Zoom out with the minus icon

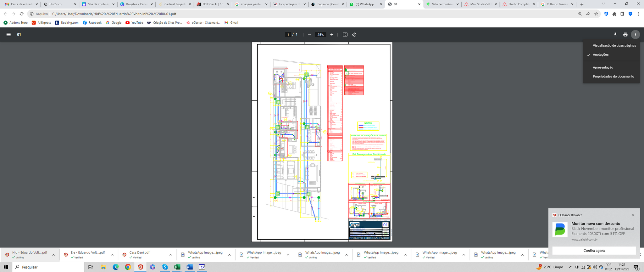coord(309,35)
